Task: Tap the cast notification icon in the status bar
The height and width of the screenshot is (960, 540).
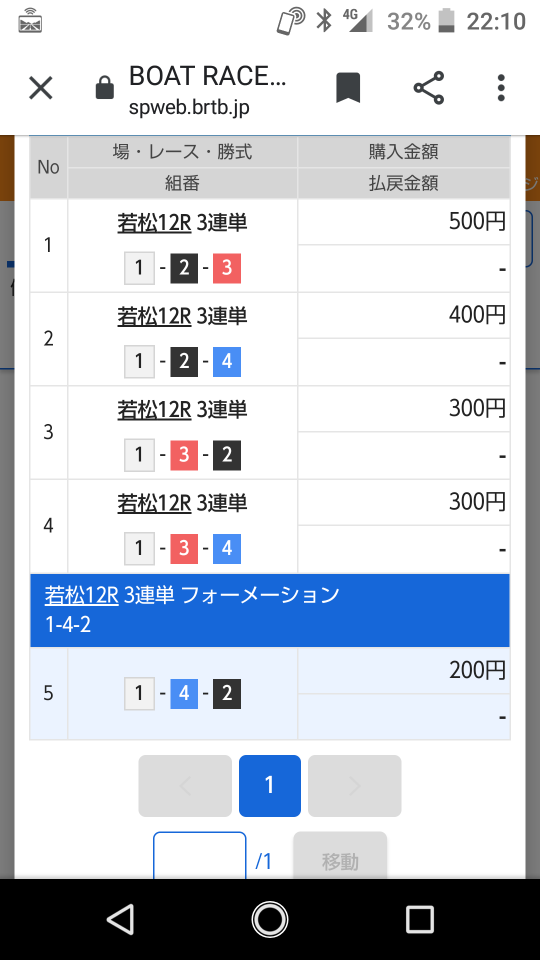Action: coord(30,21)
